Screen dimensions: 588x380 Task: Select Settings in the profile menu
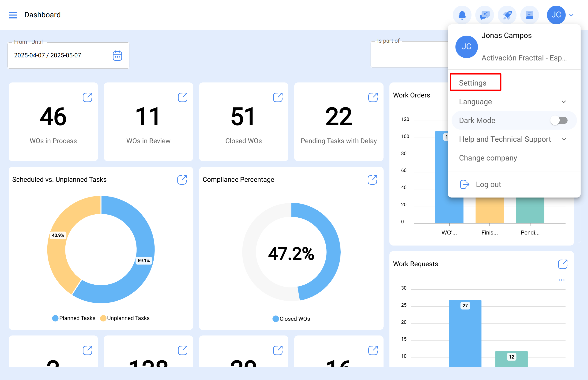click(472, 83)
